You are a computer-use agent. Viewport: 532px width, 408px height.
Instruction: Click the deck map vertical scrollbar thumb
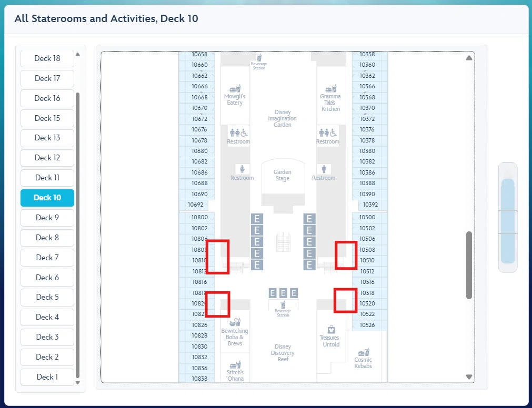click(469, 265)
